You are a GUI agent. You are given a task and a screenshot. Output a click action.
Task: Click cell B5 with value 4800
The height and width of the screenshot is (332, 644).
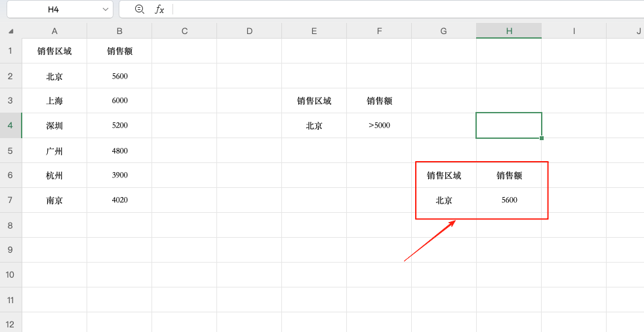[119, 151]
